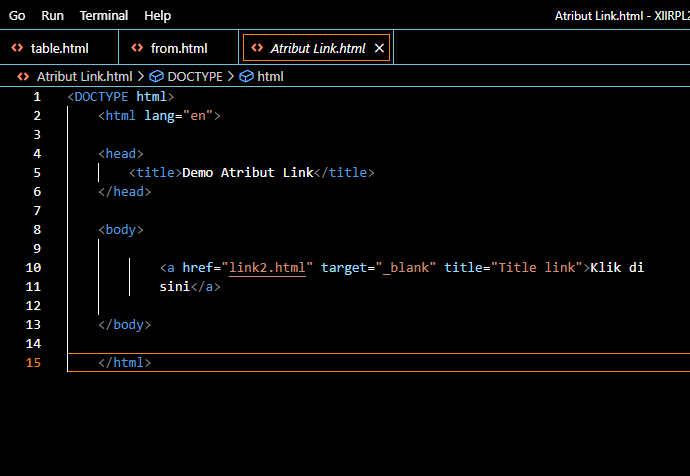This screenshot has width=690, height=476.
Task: Open the Run menu
Action: coord(52,15)
